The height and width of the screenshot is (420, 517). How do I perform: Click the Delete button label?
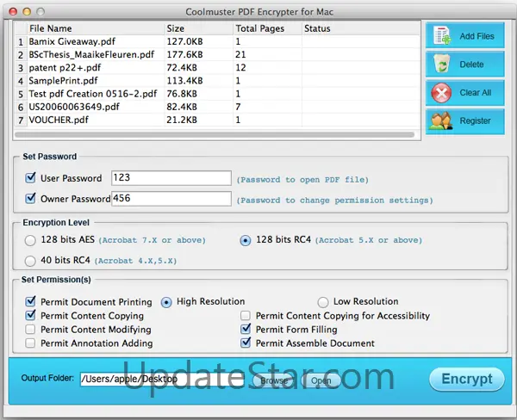pos(471,65)
